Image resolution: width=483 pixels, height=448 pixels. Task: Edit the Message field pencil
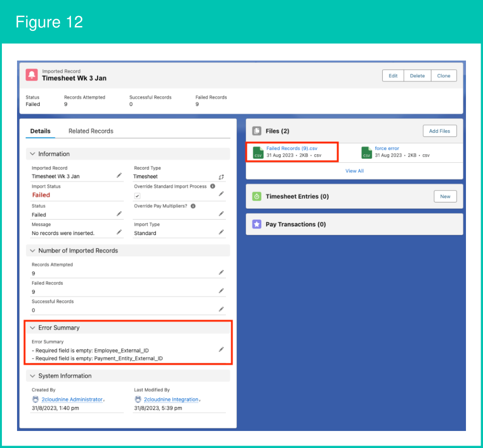119,232
